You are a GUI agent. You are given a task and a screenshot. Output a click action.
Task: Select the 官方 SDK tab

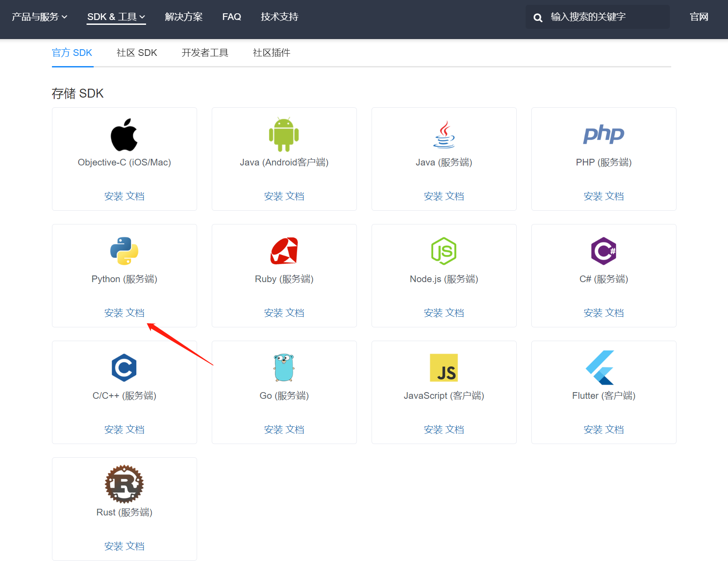[x=72, y=53]
